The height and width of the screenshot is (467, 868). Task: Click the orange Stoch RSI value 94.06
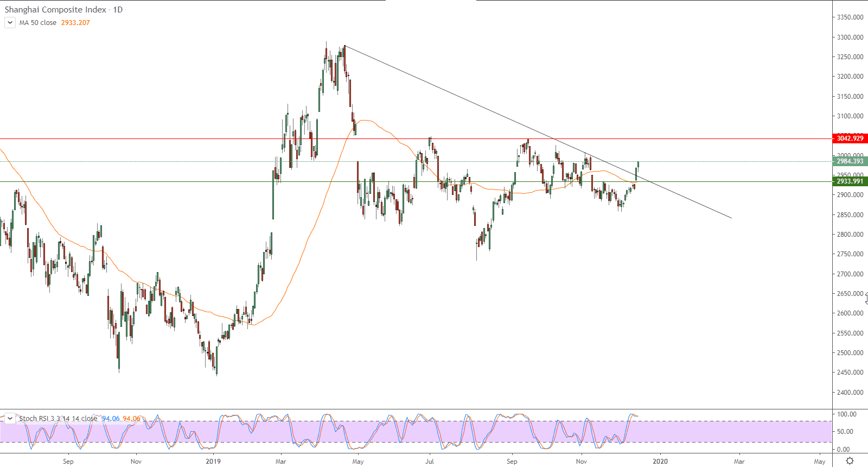tap(131, 419)
